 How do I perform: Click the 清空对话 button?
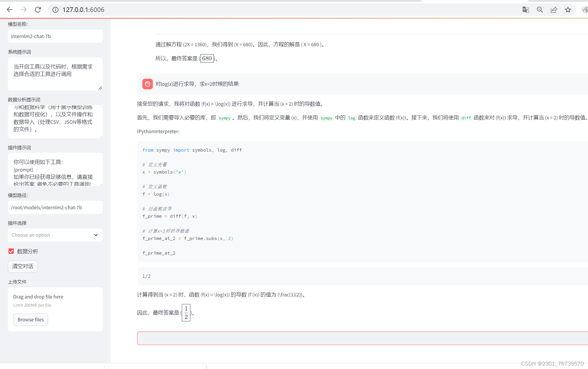[x=23, y=266]
